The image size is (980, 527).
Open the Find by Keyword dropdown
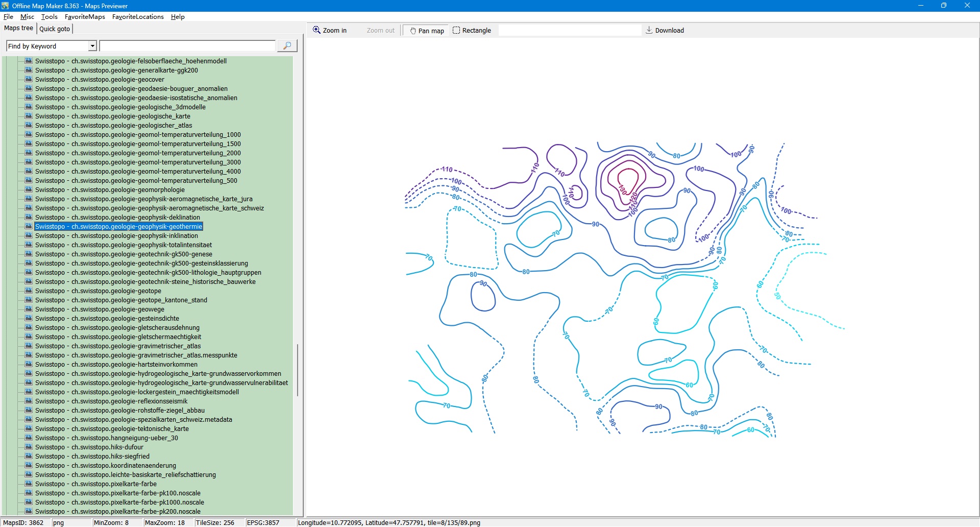[92, 46]
